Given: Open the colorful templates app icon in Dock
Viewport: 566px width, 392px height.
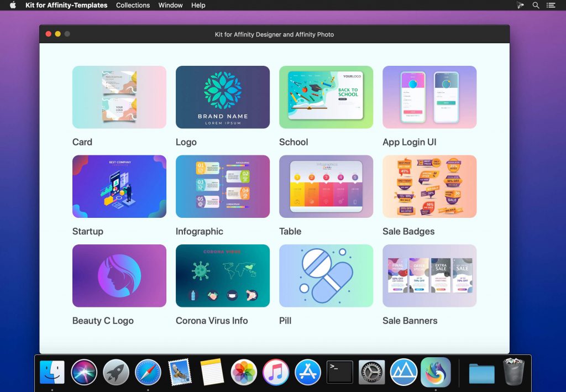Looking at the screenshot, I should [x=436, y=372].
